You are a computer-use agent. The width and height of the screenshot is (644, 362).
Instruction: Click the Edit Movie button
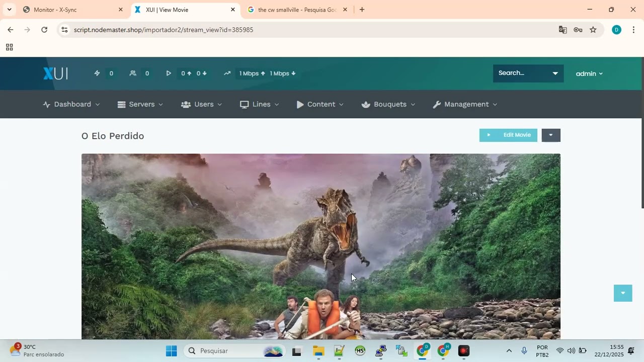pos(508,135)
